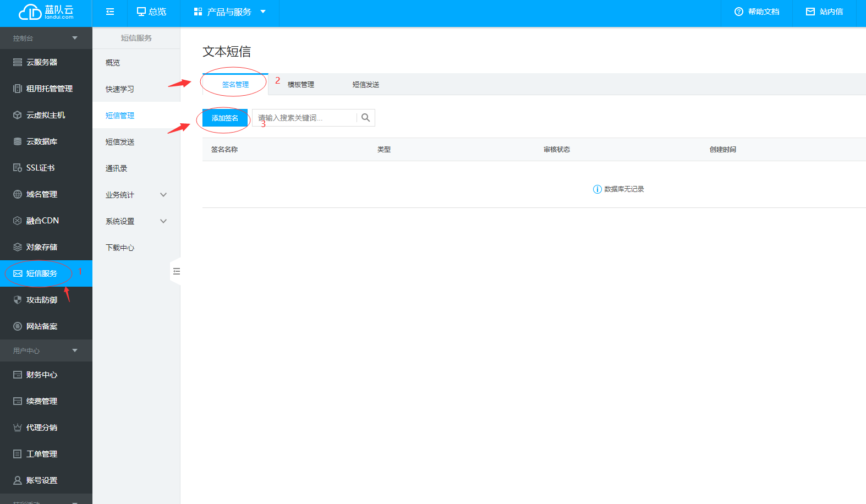Toggle the sidebar collapse icon in header
This screenshot has height=504, width=866.
point(110,12)
